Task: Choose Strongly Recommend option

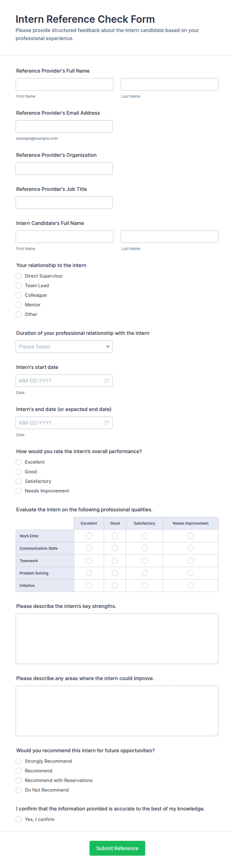Action: click(19, 761)
